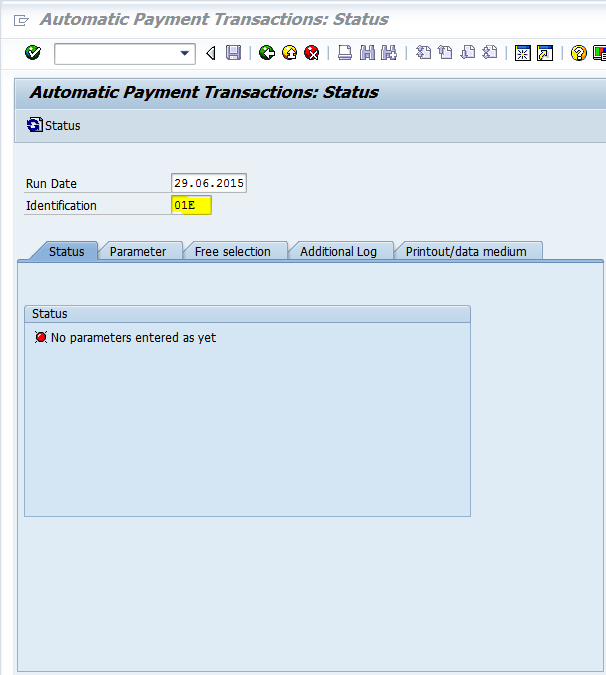Click the green Back arrow icon
The height and width of the screenshot is (675, 606).
267,53
